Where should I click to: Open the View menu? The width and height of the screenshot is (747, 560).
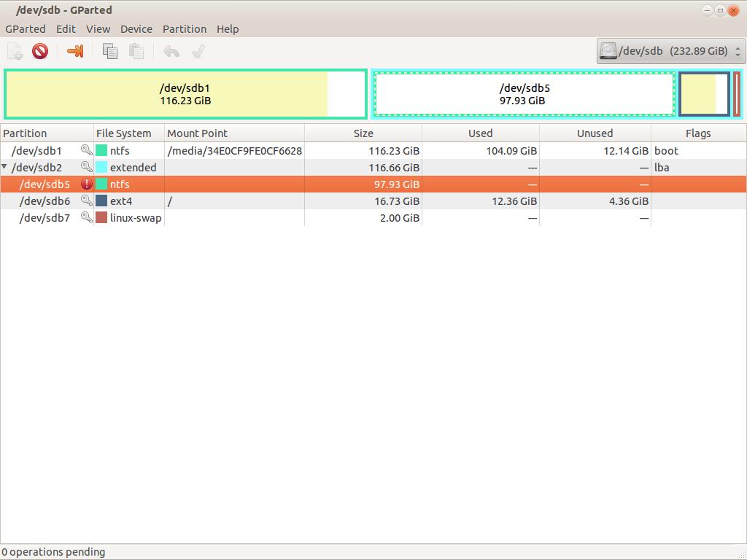pyautogui.click(x=98, y=29)
